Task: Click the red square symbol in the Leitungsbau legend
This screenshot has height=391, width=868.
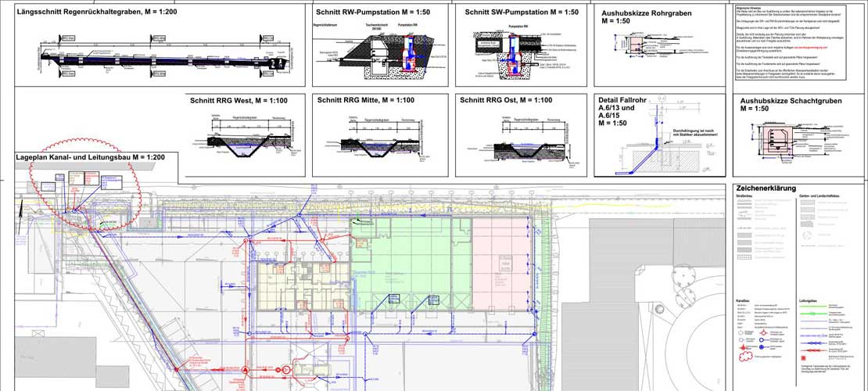Action: [802, 358]
